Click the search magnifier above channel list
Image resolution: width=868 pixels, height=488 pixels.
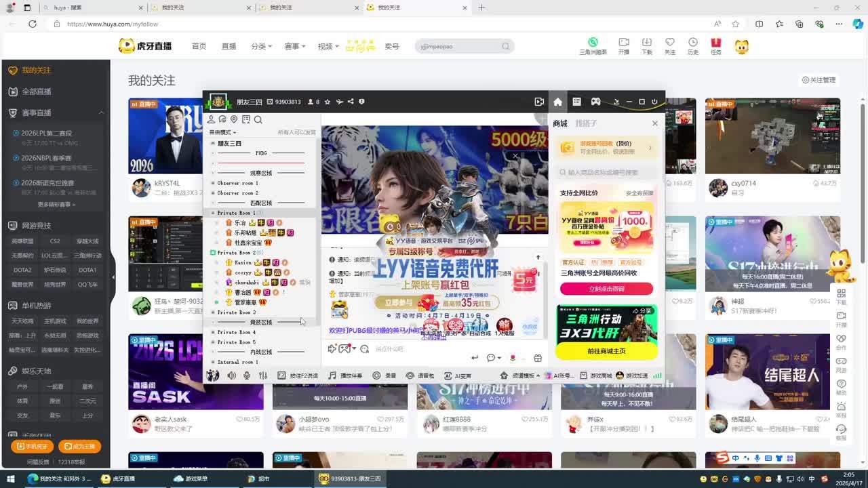(258, 120)
